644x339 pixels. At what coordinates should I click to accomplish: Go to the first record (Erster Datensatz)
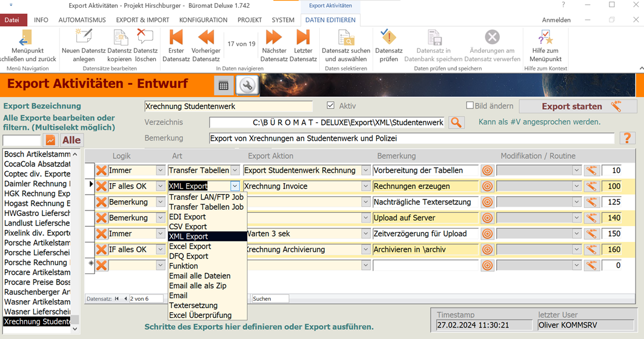[x=176, y=38]
